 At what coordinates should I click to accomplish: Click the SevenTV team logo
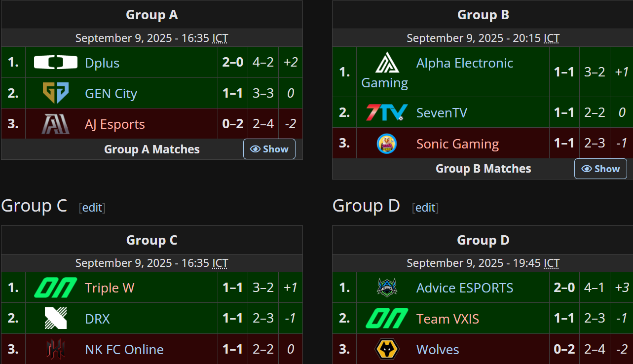tap(387, 112)
